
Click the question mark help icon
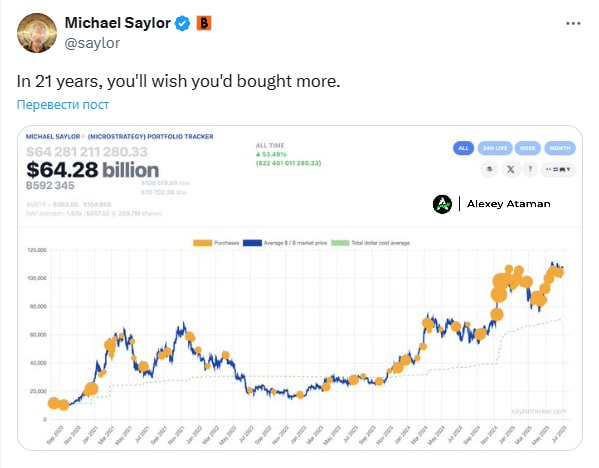click(x=530, y=169)
